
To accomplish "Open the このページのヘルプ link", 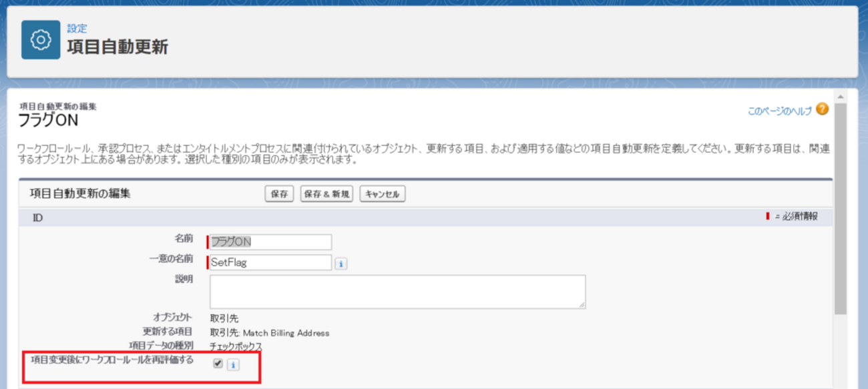I will [x=780, y=111].
